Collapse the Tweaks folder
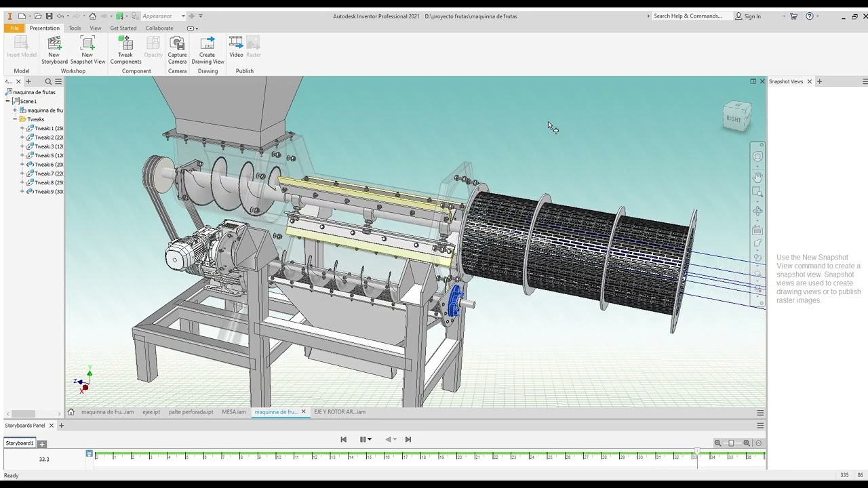The image size is (868, 488). tap(15, 119)
